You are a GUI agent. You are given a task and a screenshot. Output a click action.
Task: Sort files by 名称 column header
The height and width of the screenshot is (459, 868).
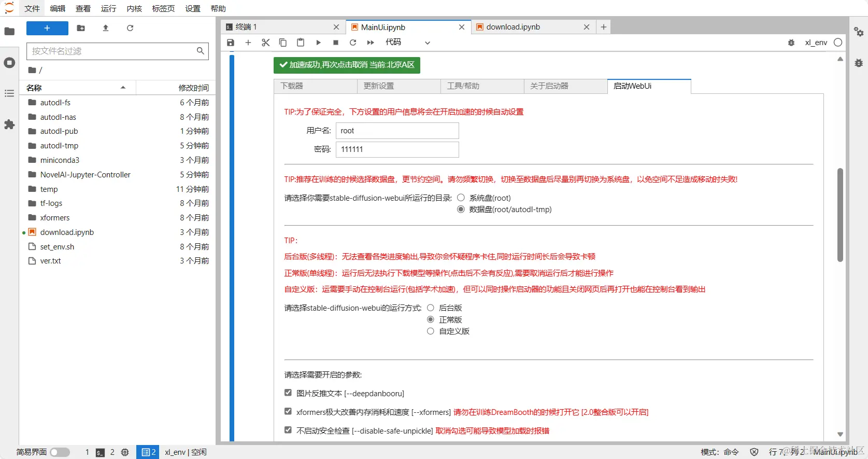click(78, 88)
